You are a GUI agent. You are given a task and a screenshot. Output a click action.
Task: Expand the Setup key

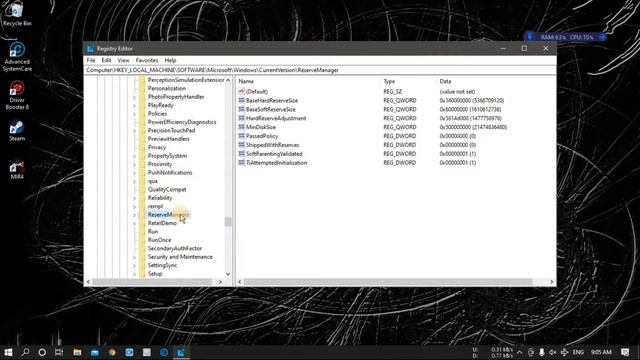coord(134,273)
